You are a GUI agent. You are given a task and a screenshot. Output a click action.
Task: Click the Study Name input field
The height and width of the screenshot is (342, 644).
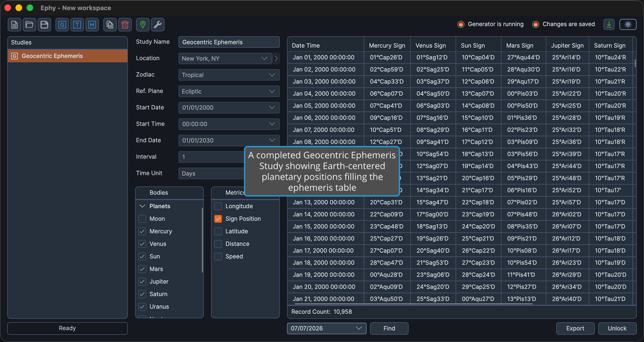229,42
